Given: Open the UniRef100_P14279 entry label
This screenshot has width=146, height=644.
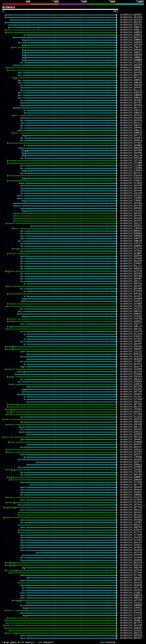Looking at the screenshot, I should tap(131, 331).
